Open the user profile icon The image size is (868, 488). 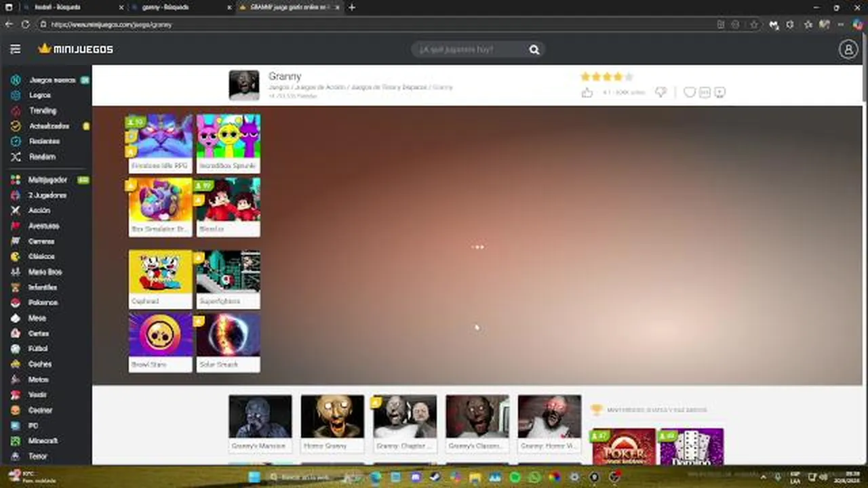click(x=848, y=49)
